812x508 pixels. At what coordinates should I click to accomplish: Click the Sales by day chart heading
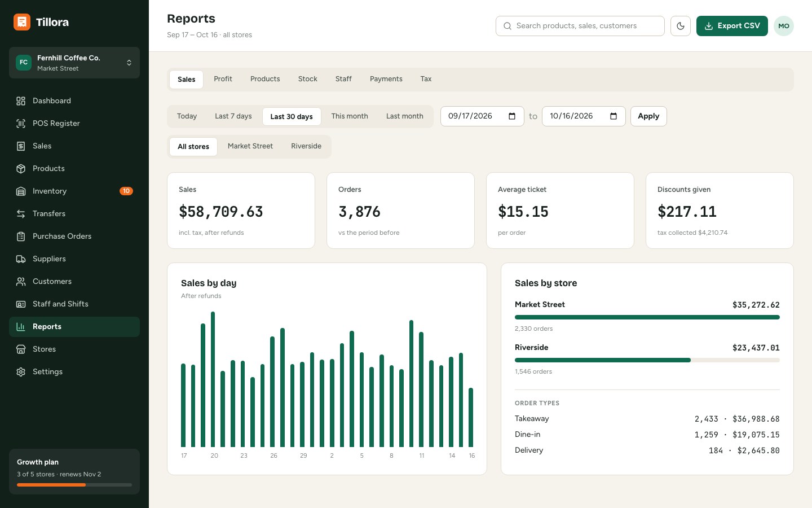coord(209,283)
